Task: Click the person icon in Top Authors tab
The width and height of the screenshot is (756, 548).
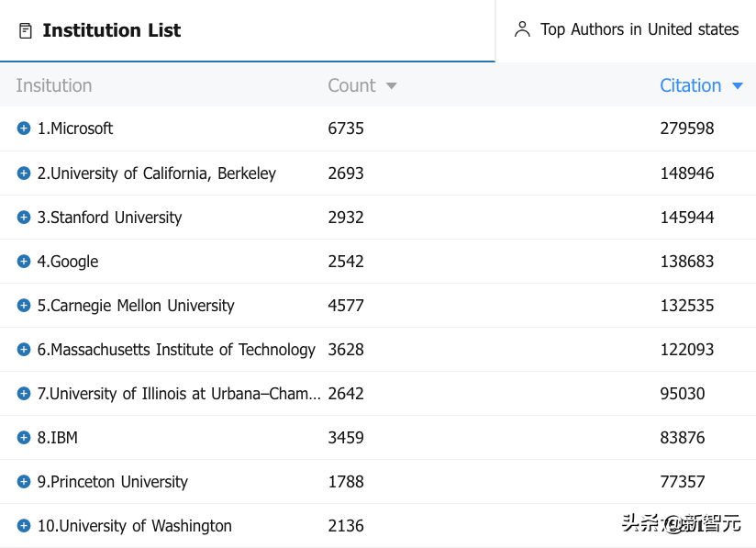Action: tap(522, 29)
